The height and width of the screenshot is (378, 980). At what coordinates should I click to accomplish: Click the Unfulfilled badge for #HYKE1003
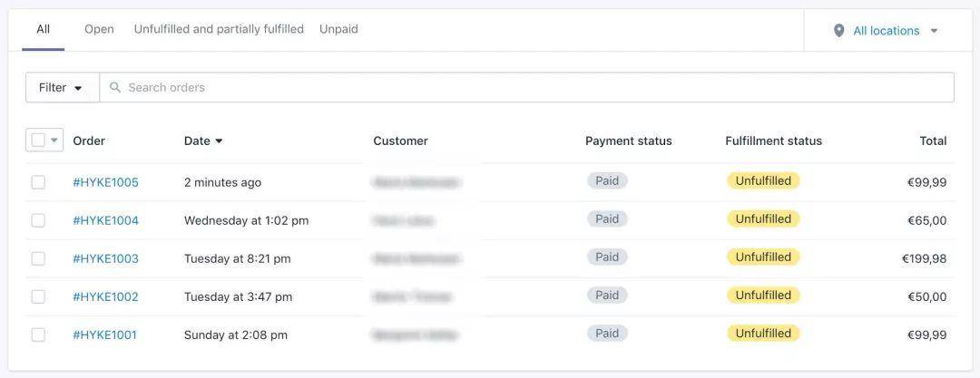click(763, 257)
